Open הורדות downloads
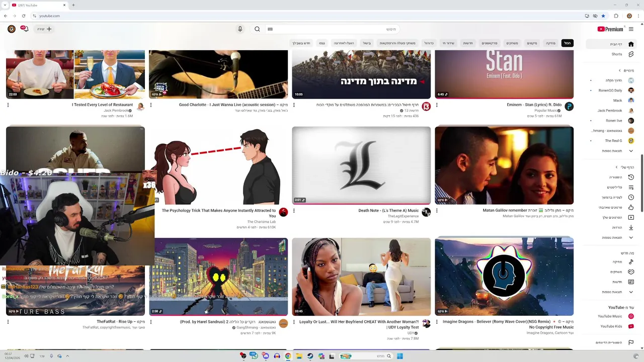Screen dimensions: 644x362 (611, 227)
